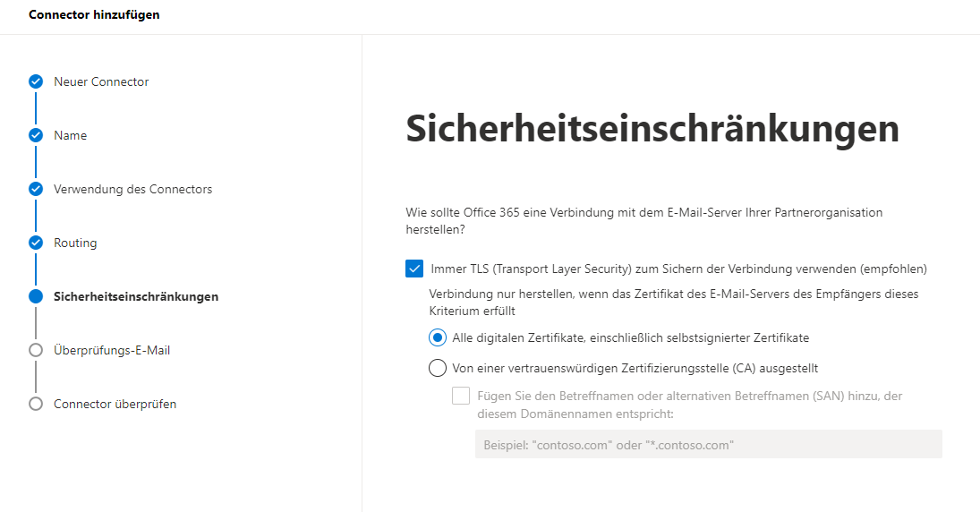980x512 pixels.
Task: Click the checkmark icon beside Neuer Connector
Action: (x=36, y=81)
